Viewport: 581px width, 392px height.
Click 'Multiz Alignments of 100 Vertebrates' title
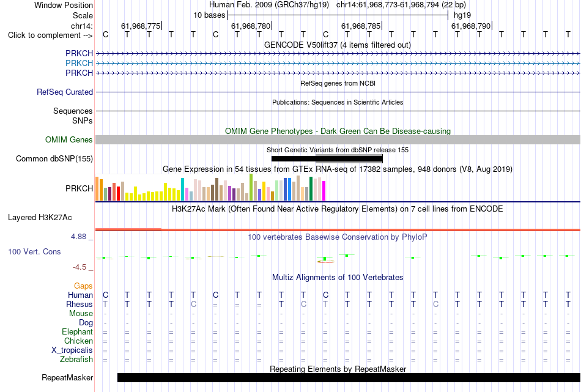[x=338, y=277]
